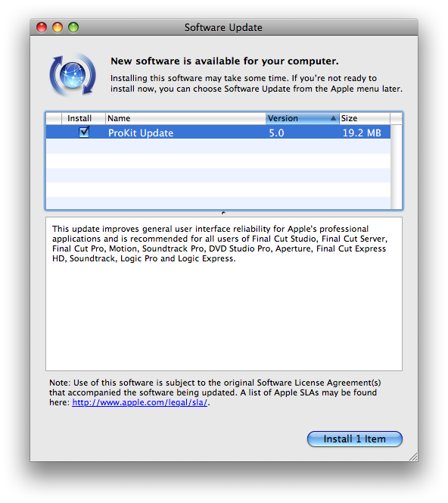Click the Name column header
Viewport: 448px width, 503px height.
point(185,118)
